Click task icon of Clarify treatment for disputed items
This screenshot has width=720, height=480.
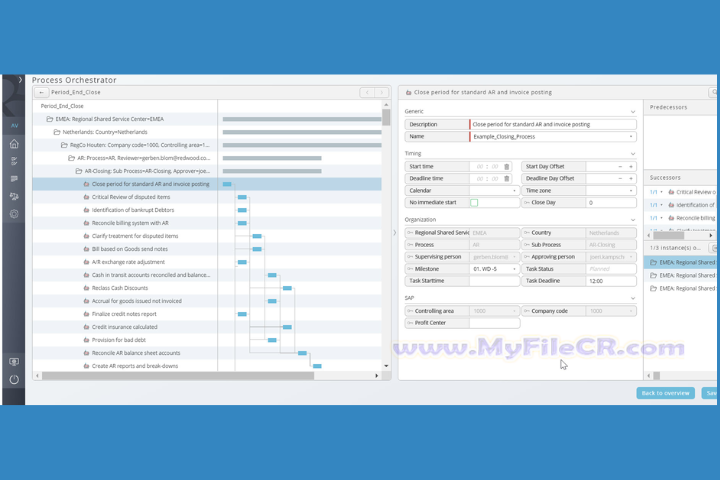pos(86,236)
